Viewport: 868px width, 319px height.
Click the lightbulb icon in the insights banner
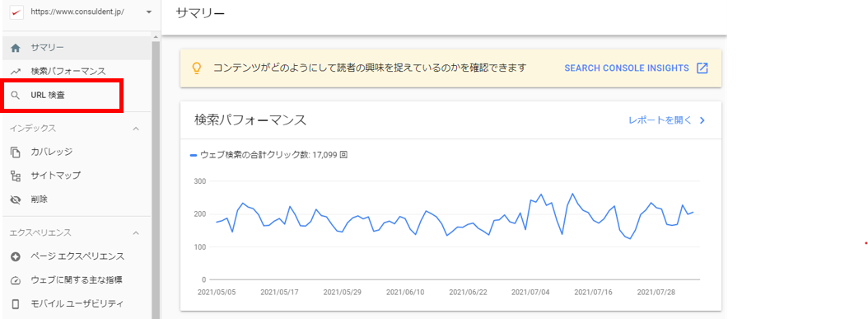point(196,68)
